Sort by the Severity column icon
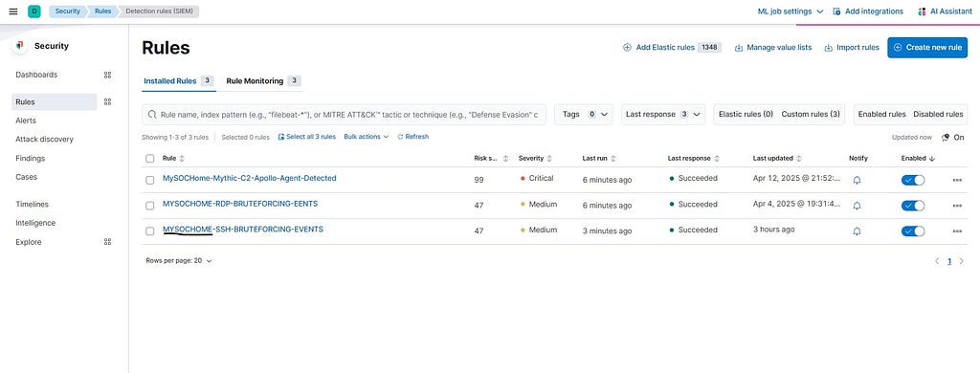The height and width of the screenshot is (373, 980). [x=549, y=159]
